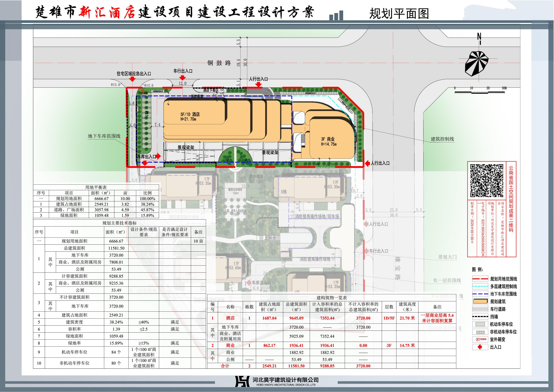Click the 14.75 米 building height cell
This screenshot has width=554, height=392.
tap(407, 346)
